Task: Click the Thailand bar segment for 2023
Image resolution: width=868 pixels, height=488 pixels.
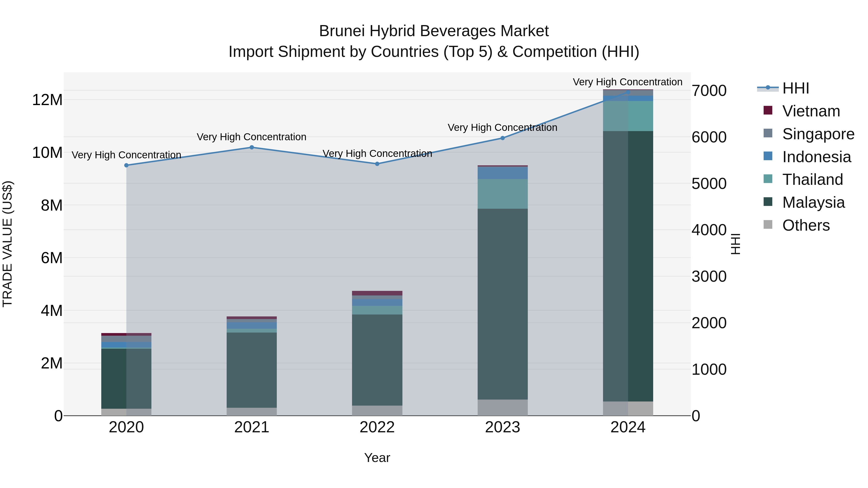Action: click(502, 194)
